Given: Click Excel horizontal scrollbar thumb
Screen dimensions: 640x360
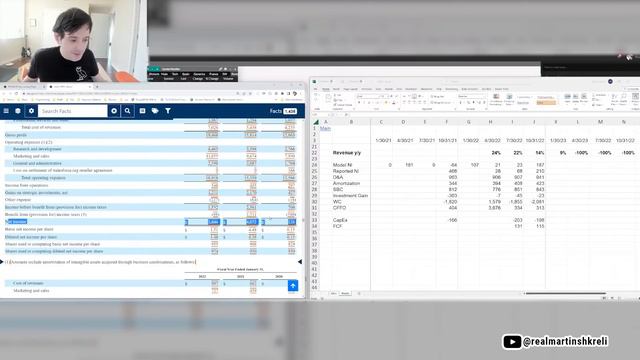Looking at the screenshot, I should point(565,293).
